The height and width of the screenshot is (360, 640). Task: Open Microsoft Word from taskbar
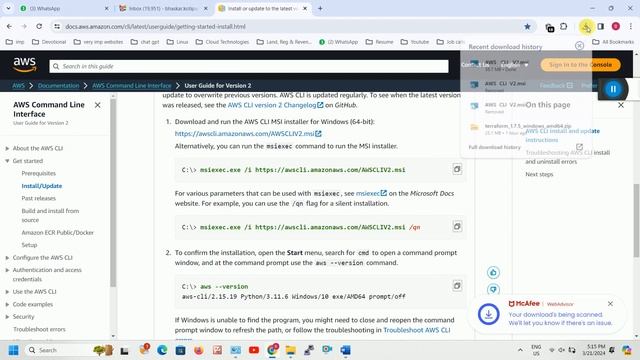click(x=345, y=350)
